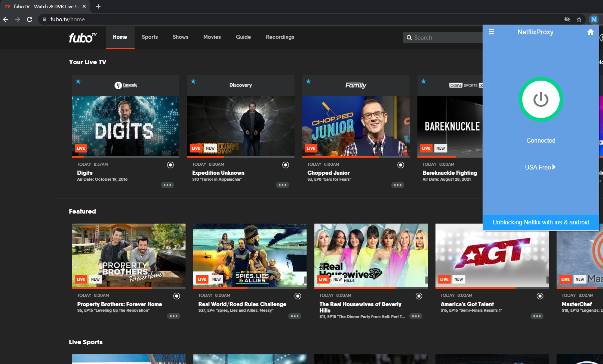Open the MasterChef title link
603x364 pixels.
577,304
